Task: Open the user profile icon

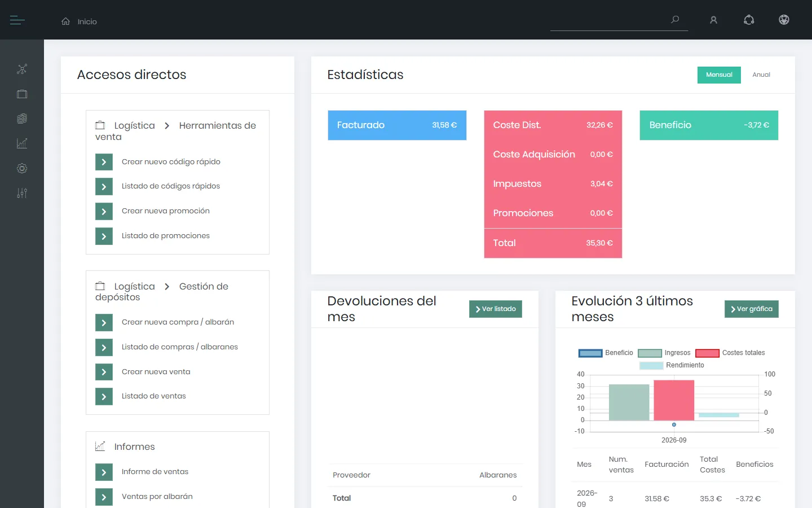Action: [x=713, y=20]
